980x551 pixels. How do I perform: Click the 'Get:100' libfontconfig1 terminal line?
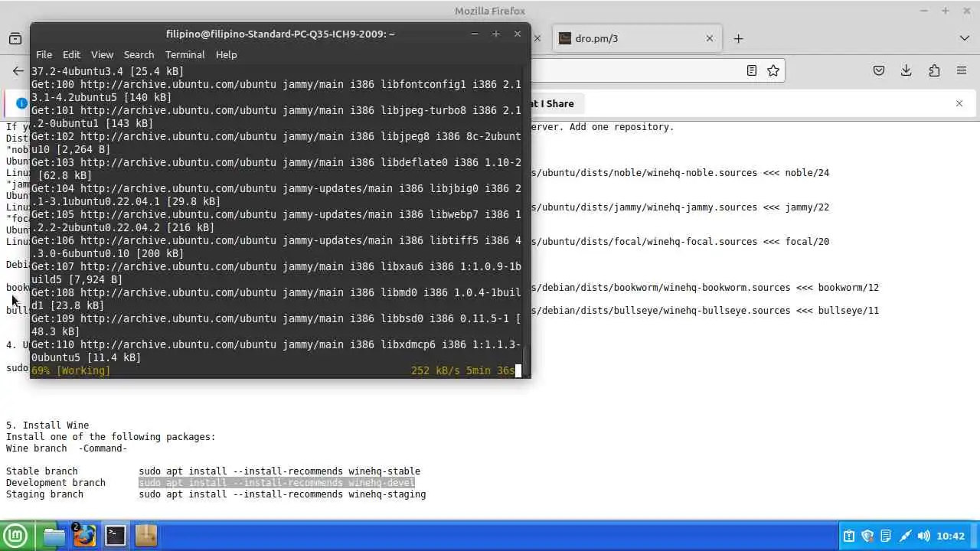coord(276,90)
